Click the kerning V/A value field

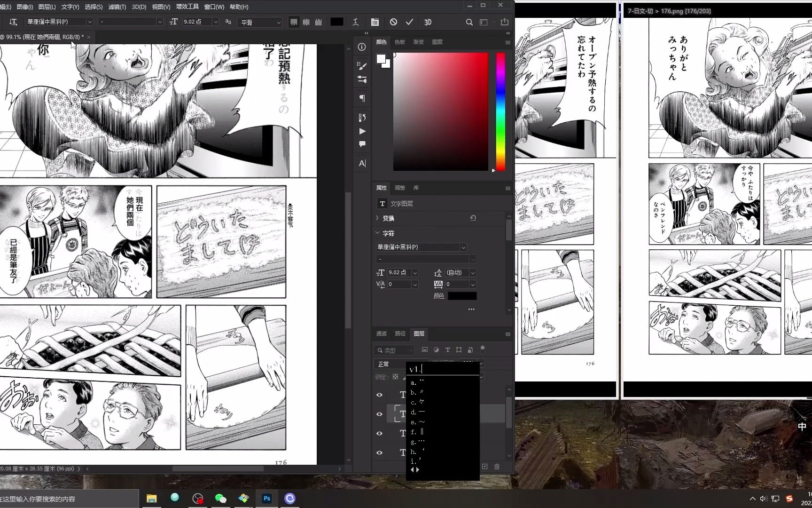coord(399,284)
